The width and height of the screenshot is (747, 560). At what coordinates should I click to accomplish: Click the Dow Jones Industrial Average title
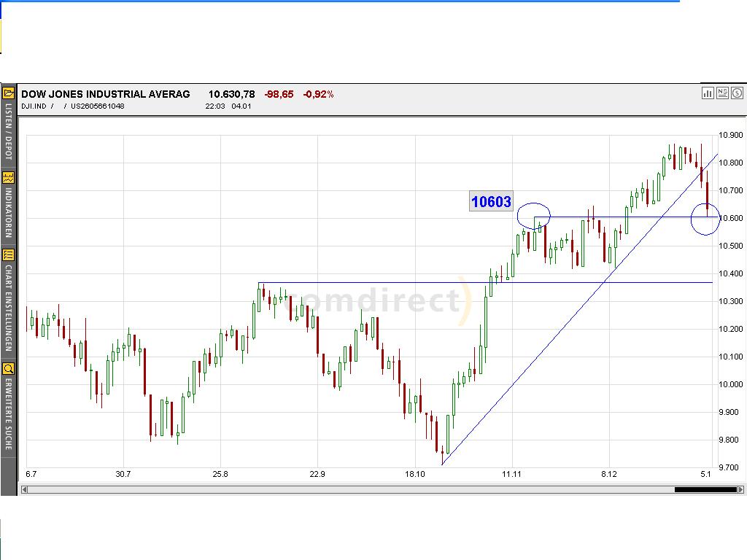pos(105,94)
